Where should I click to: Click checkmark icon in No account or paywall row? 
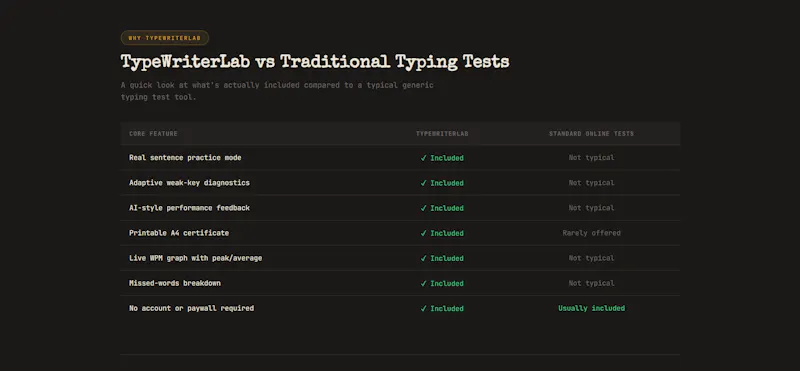423,308
